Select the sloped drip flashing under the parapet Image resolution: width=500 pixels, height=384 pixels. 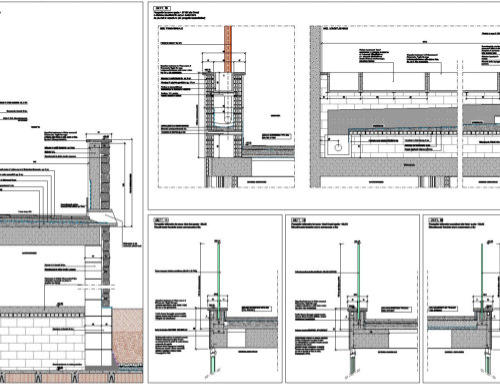tap(105, 217)
